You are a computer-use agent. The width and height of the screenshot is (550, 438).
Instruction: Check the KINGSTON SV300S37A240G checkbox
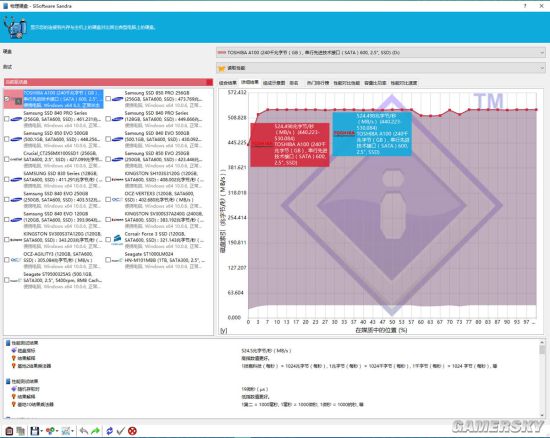(108, 220)
